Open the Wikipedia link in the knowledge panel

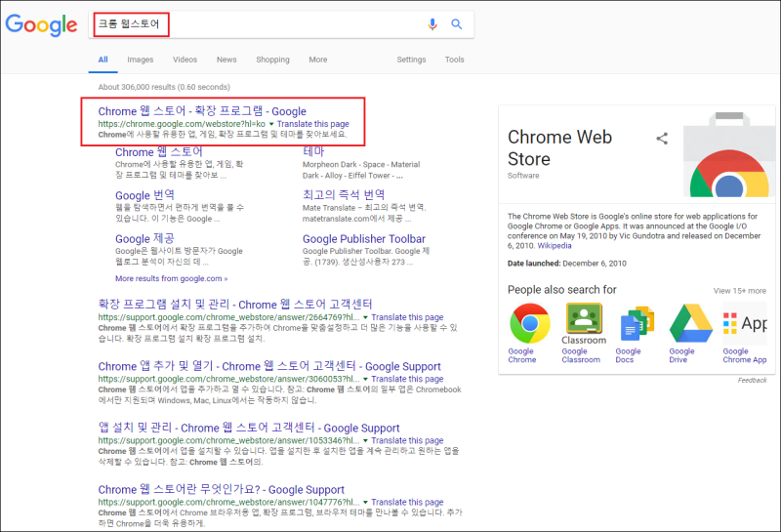pos(555,246)
